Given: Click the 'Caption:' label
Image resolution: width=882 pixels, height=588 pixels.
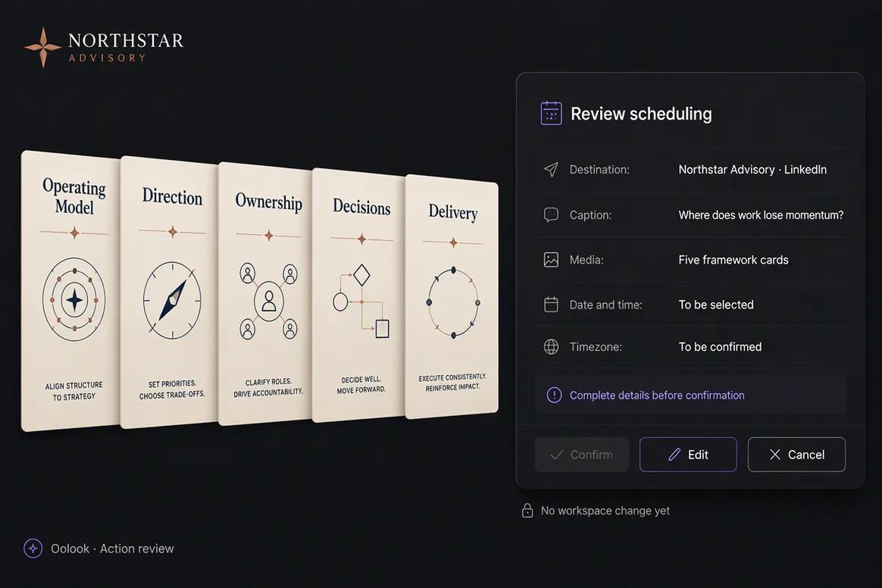Looking at the screenshot, I should 590,215.
